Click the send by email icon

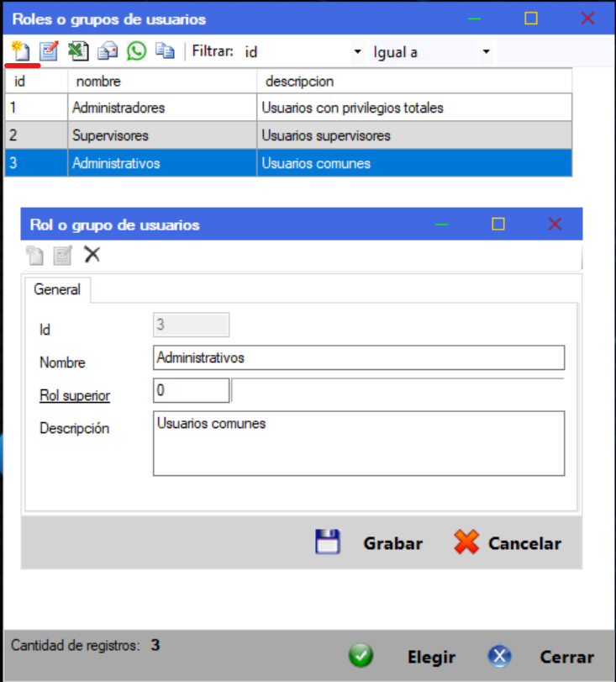[x=108, y=51]
